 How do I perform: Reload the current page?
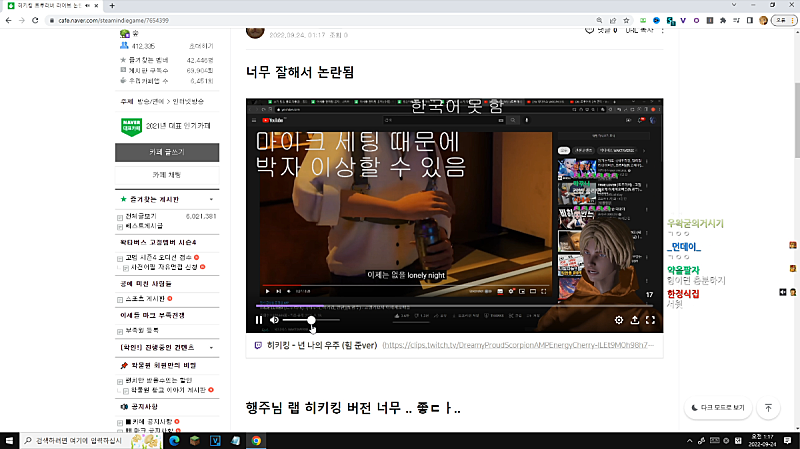pyautogui.click(x=35, y=20)
